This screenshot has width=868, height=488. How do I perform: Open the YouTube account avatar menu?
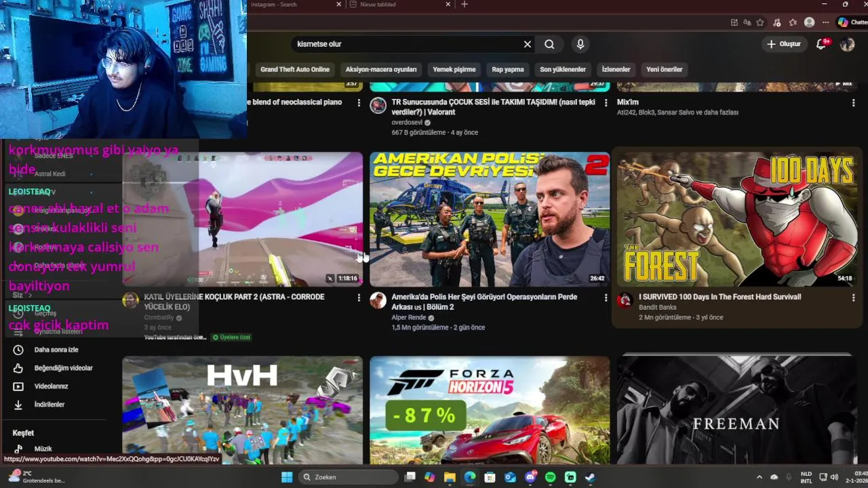847,44
